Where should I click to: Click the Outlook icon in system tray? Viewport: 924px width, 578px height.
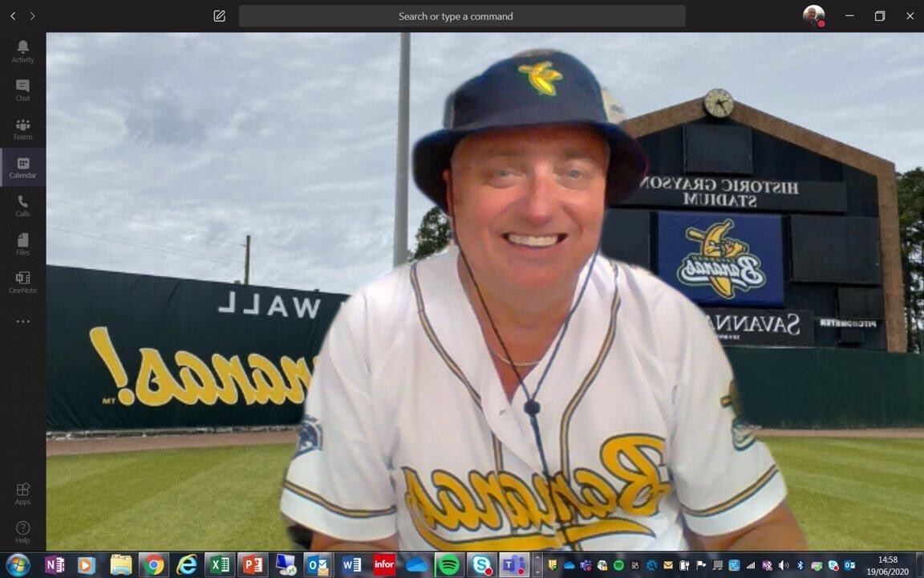pyautogui.click(x=849, y=565)
